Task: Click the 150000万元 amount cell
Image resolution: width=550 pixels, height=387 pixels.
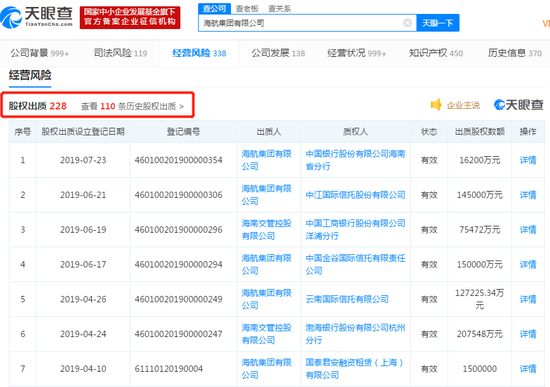Action: point(479,265)
